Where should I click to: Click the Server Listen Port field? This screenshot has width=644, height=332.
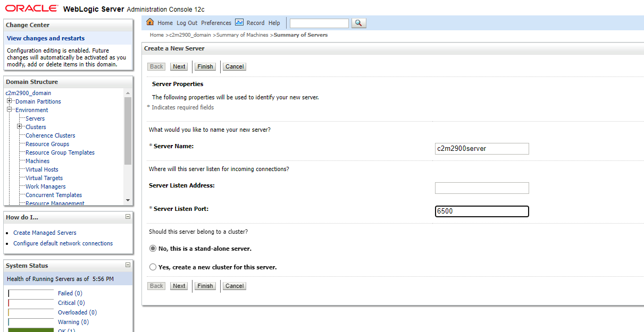click(x=482, y=211)
